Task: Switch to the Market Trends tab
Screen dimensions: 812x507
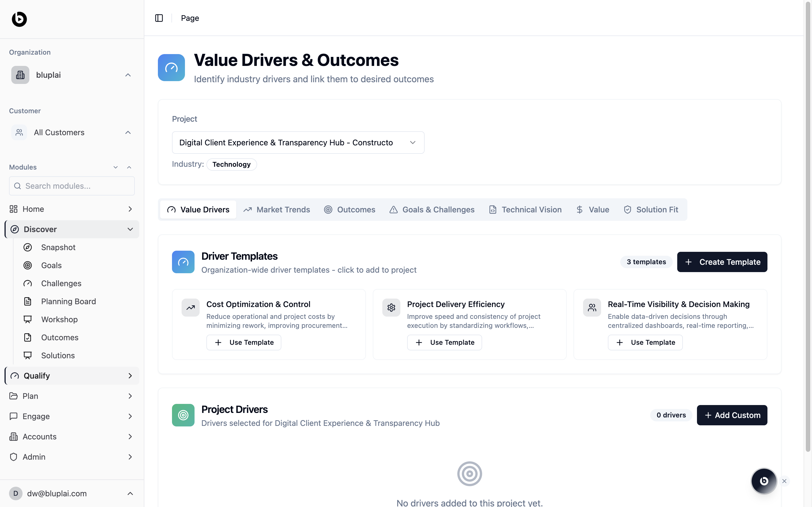Action: (x=277, y=210)
